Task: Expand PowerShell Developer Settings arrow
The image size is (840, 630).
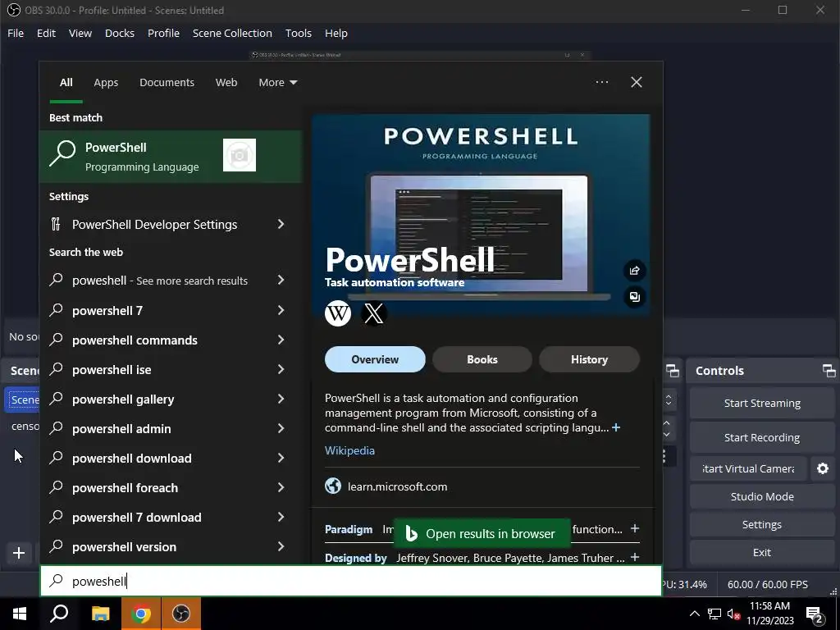Action: (x=281, y=224)
